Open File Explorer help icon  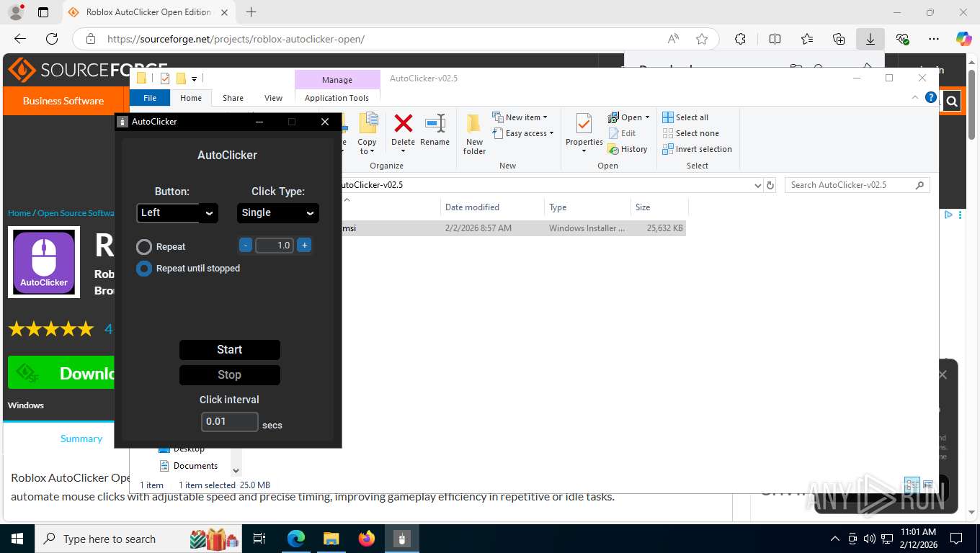[931, 97]
